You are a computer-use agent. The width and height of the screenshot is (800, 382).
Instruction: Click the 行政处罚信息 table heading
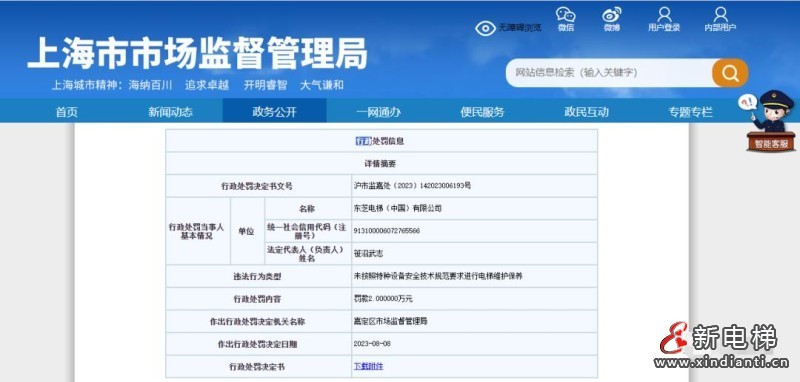pos(380,141)
